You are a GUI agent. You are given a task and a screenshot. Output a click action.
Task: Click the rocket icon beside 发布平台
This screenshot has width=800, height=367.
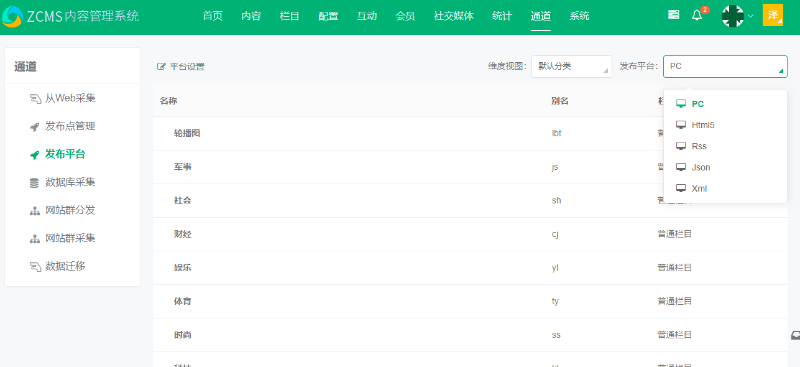click(35, 155)
